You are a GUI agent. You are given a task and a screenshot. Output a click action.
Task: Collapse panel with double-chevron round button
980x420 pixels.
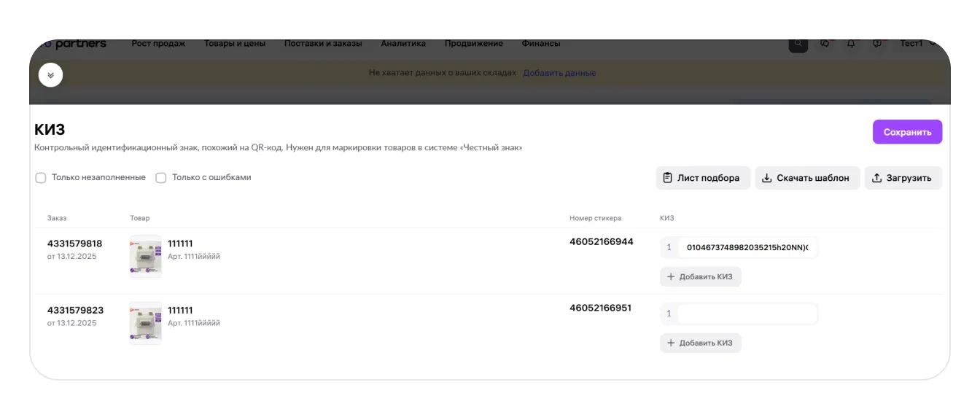[x=50, y=75]
